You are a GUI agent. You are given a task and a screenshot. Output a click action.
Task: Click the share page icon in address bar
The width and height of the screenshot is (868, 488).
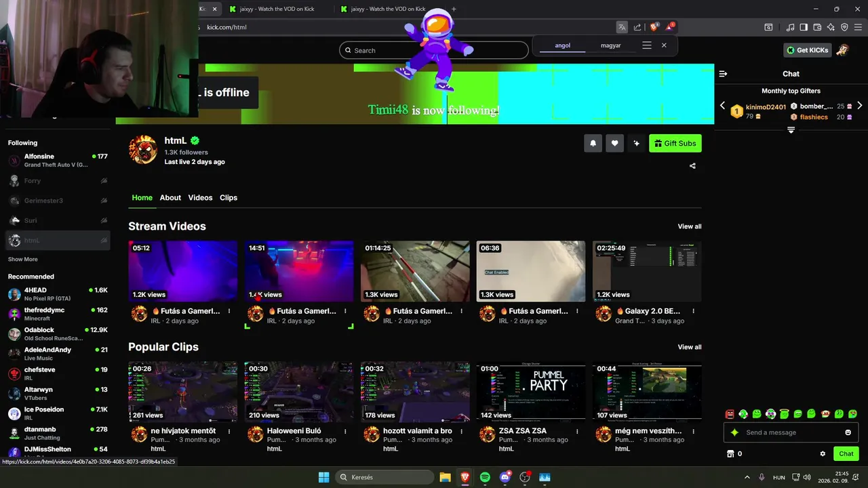[637, 27]
